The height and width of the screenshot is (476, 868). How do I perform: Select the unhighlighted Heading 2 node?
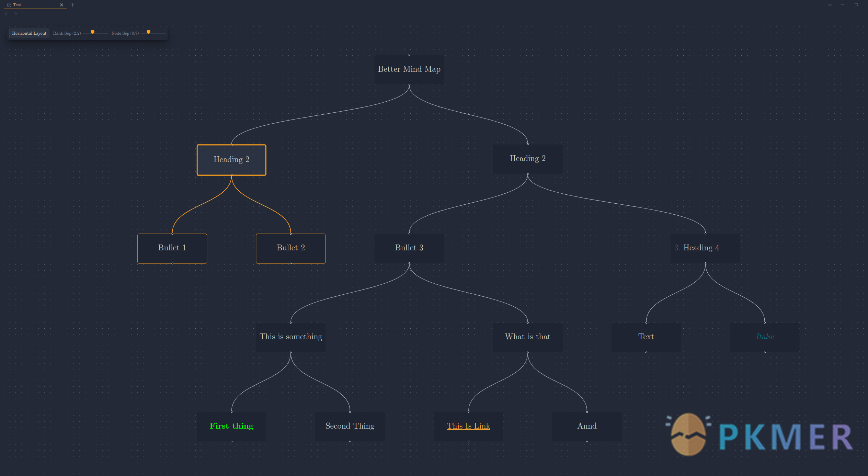coord(527,159)
